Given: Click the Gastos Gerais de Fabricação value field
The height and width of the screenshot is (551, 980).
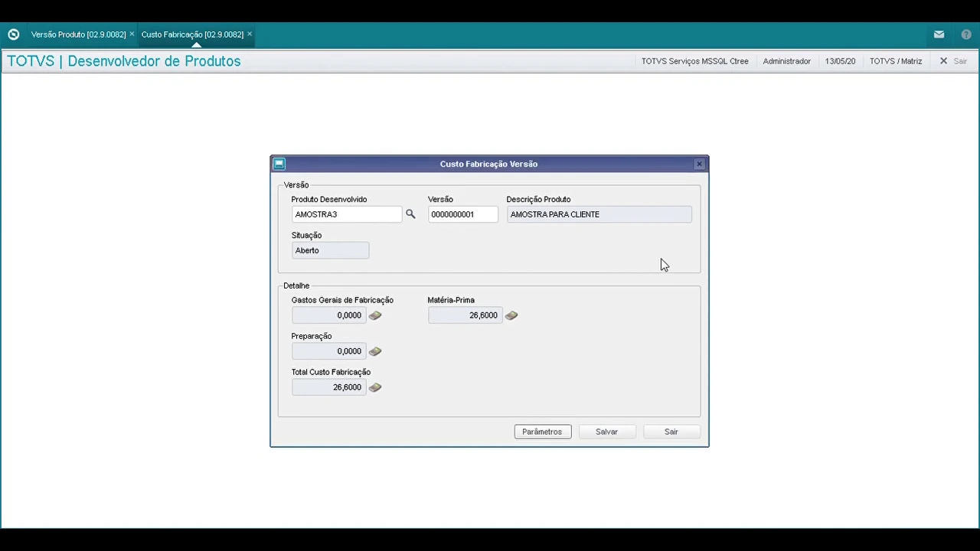Looking at the screenshot, I should click(328, 315).
